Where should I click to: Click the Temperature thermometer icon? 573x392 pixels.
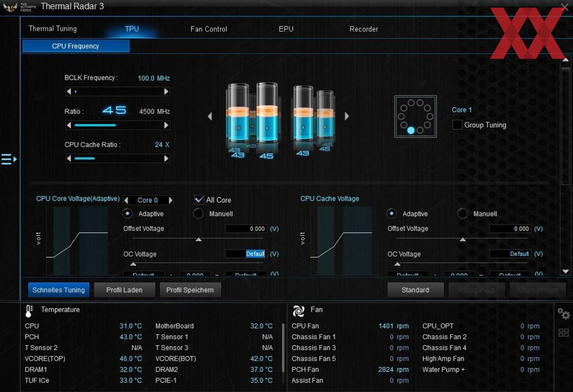[x=29, y=311]
